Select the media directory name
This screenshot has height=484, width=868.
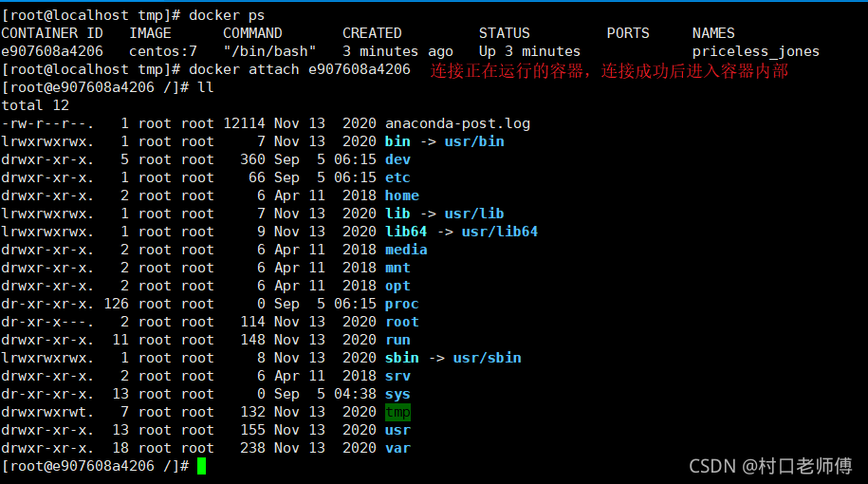coord(406,250)
